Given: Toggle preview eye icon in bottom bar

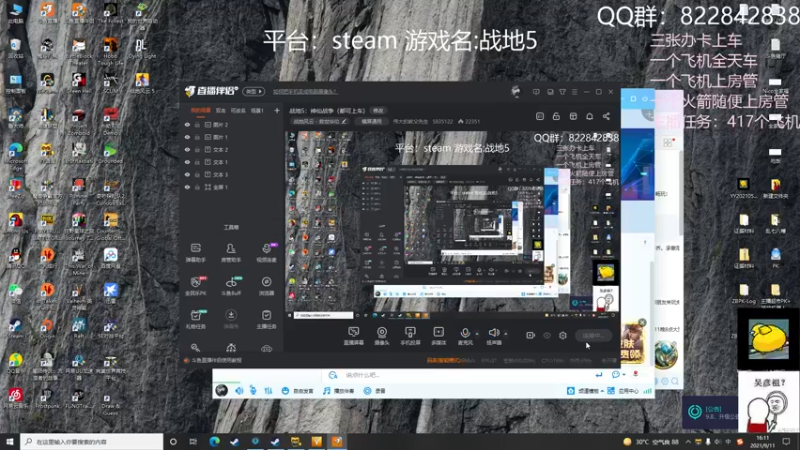Looking at the screenshot, I should [547, 335].
